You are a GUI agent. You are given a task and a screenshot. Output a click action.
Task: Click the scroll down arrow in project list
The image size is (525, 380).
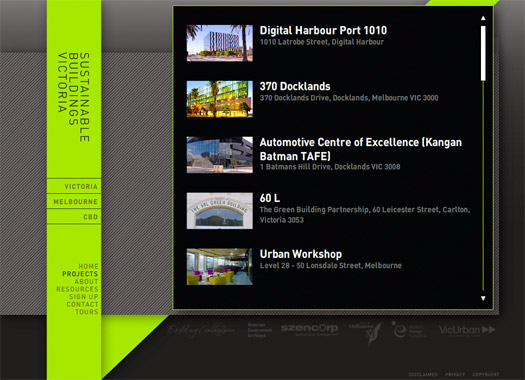pos(483,298)
